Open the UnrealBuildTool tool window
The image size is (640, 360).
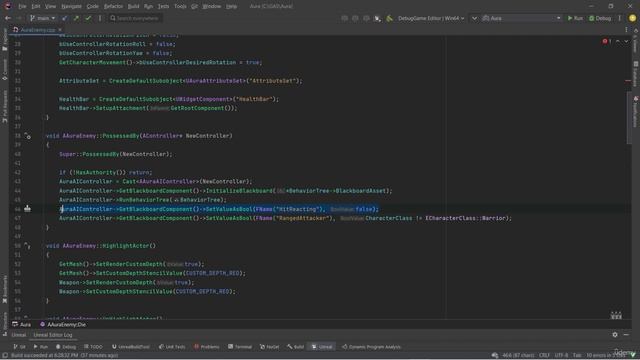pyautogui.click(x=130, y=347)
